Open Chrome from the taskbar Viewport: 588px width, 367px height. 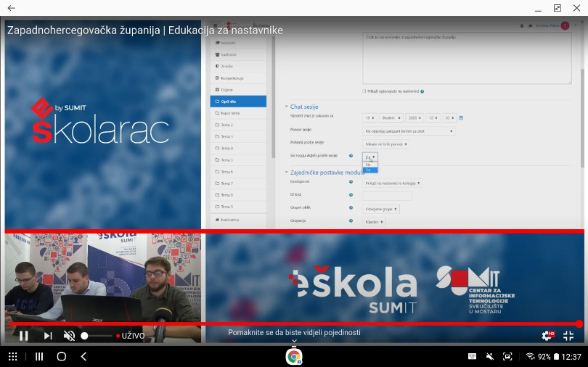[x=294, y=356]
